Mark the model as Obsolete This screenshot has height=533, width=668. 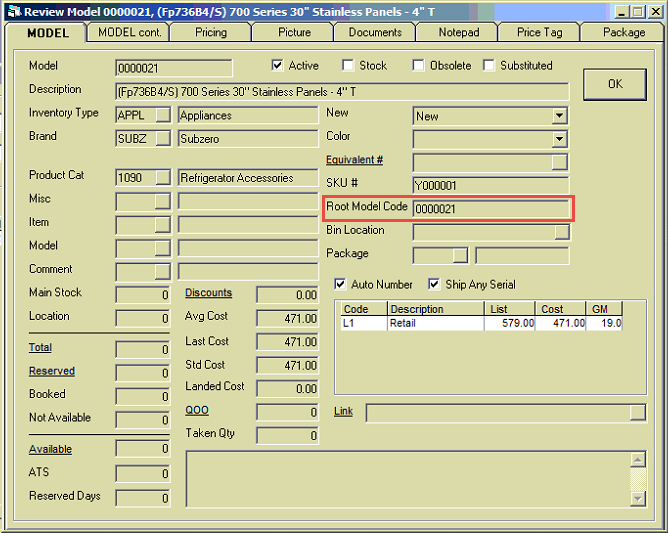coord(418,65)
